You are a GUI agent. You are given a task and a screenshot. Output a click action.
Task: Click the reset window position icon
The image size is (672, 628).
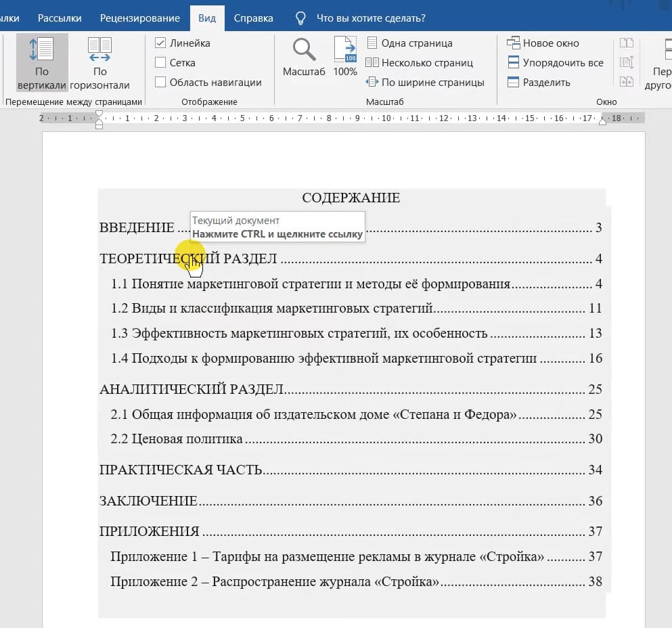coord(626,81)
